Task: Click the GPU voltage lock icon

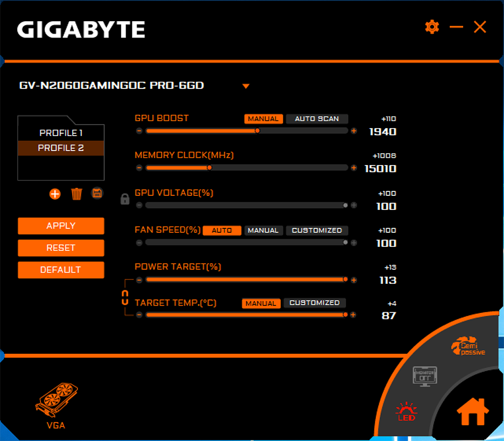Action: (x=125, y=199)
